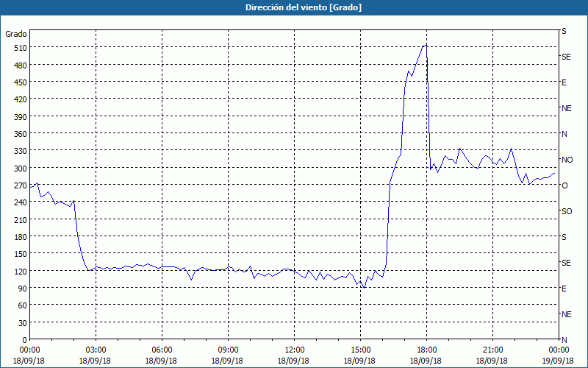Click the 15:00 time label on x-axis
Viewport: 588px width, 368px height.
(x=360, y=350)
